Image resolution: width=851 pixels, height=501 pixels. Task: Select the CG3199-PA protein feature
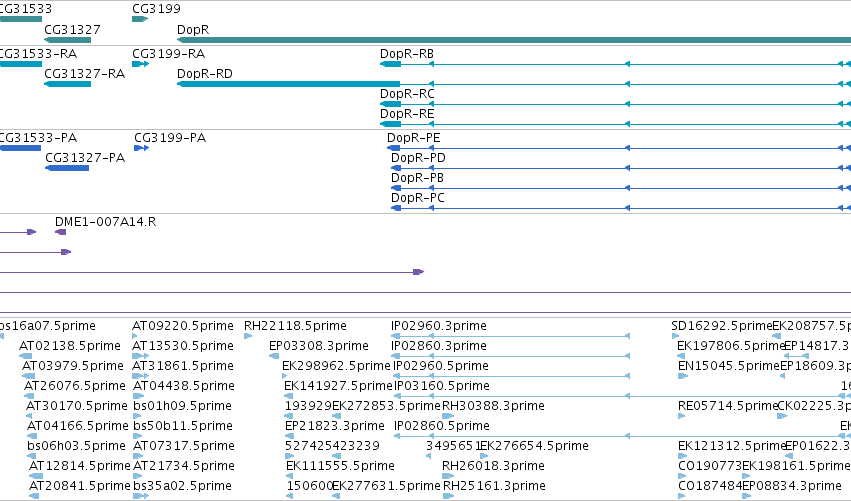click(142, 148)
